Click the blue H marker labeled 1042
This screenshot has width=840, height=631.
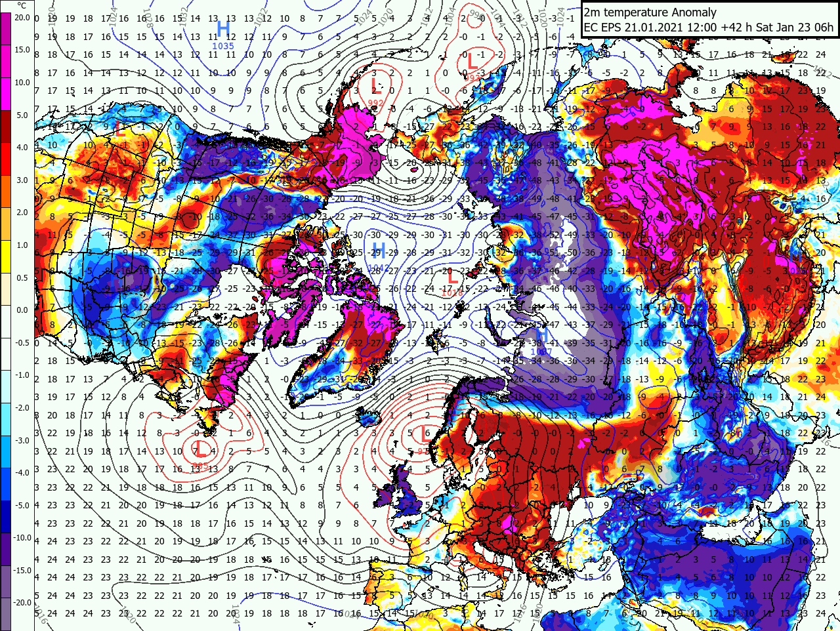[378, 250]
